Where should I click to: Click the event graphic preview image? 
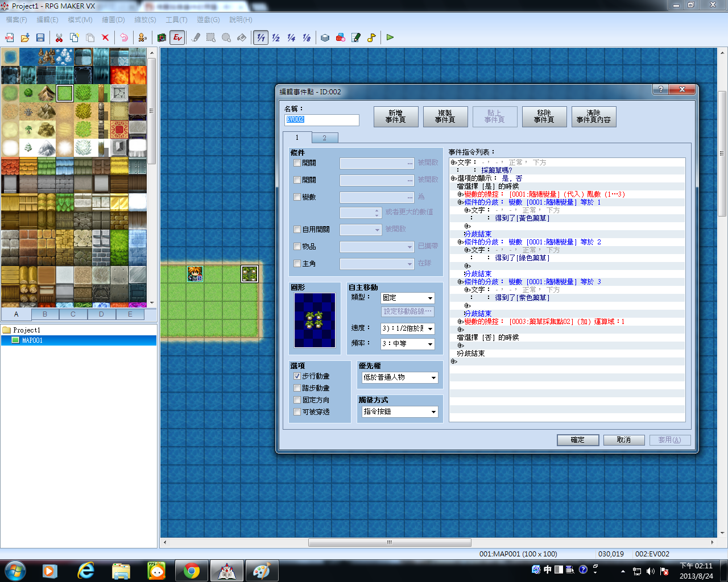pos(315,321)
